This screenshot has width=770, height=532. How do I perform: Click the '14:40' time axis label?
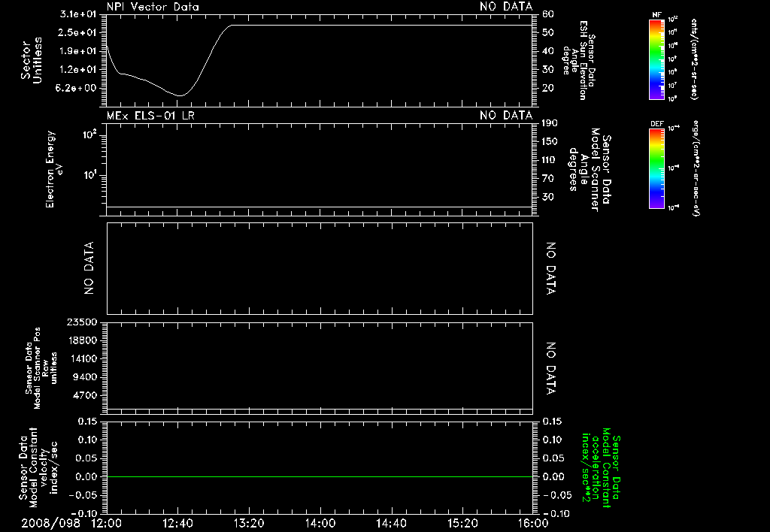coord(391,523)
